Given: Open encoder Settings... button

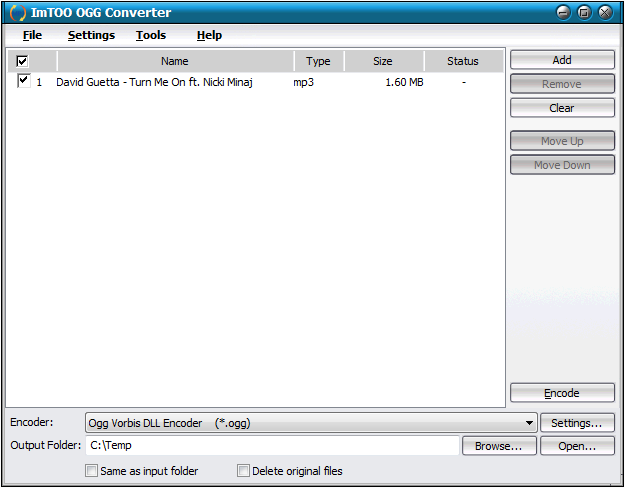Looking at the screenshot, I should pyautogui.click(x=577, y=423).
